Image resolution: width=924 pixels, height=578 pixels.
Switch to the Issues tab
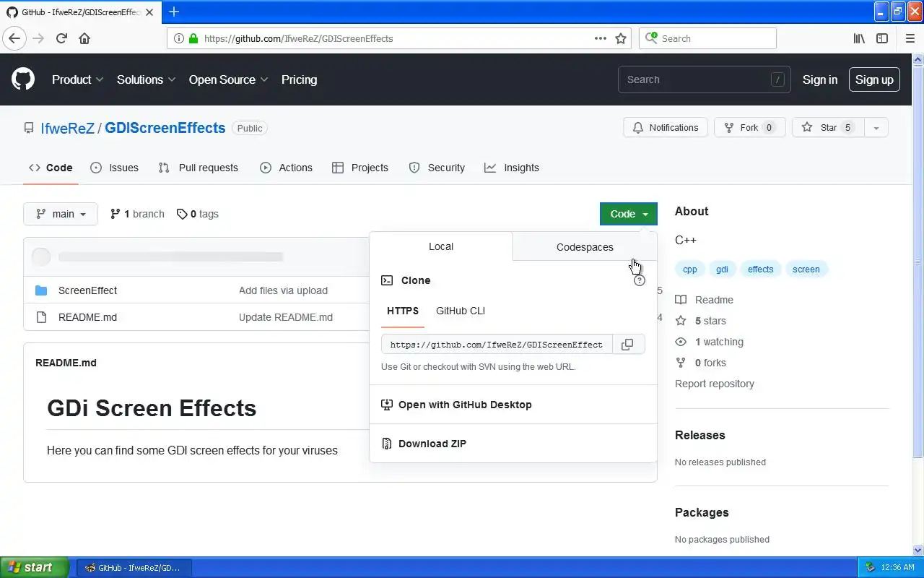[115, 168]
